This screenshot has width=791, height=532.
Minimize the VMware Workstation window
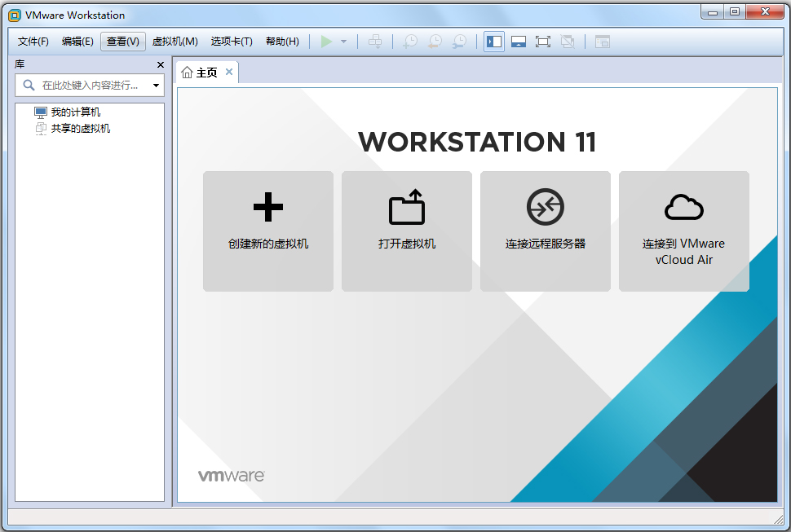pos(712,12)
